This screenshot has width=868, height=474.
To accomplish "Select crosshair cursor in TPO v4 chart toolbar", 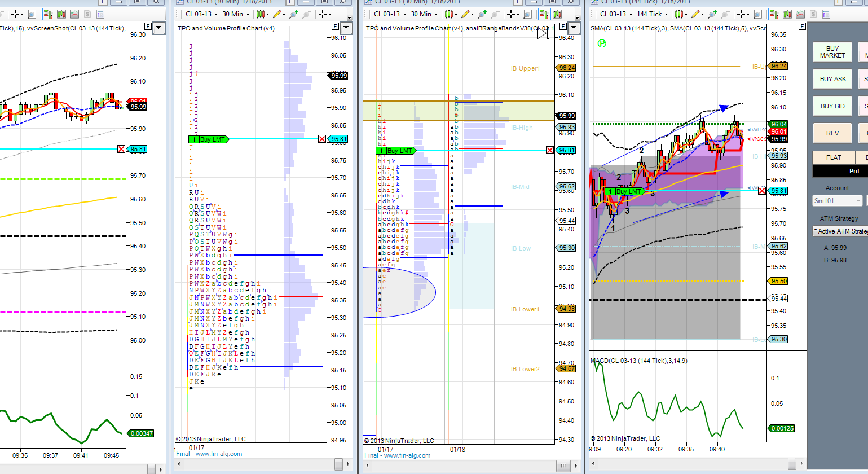I will coord(322,14).
